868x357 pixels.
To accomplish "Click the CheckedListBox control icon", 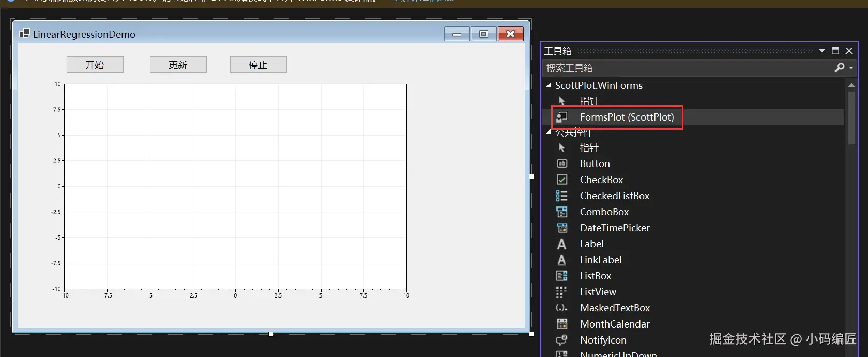I will (562, 196).
